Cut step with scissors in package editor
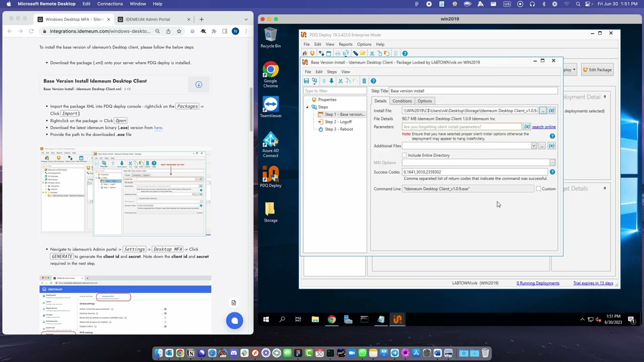644x362 pixels. (x=340, y=81)
